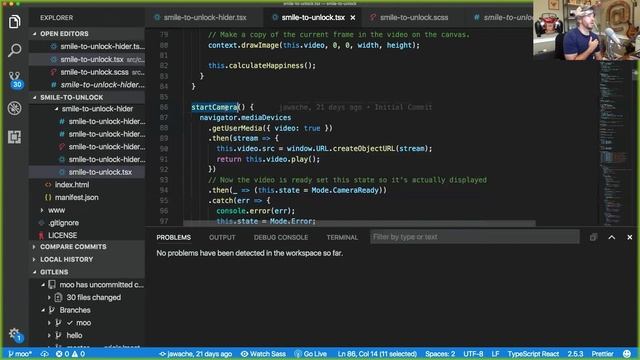Open the Manage gear icon

click(15, 334)
